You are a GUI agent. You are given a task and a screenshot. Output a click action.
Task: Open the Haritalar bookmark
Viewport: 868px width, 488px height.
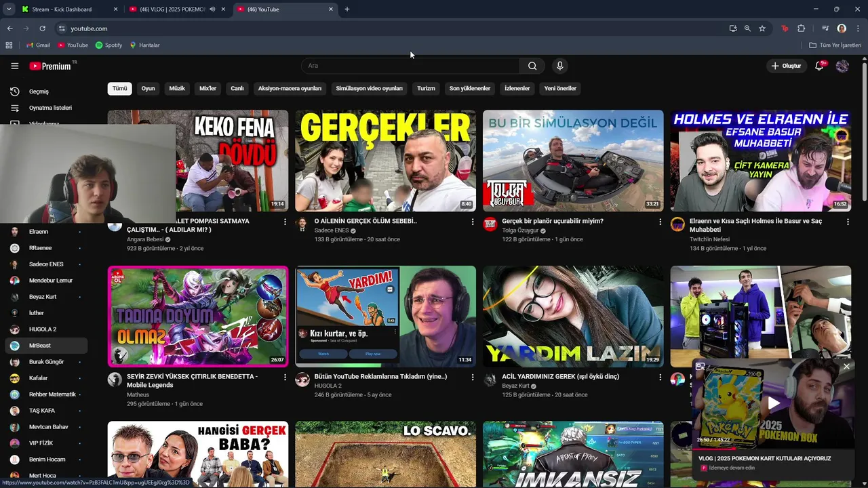[x=144, y=45]
